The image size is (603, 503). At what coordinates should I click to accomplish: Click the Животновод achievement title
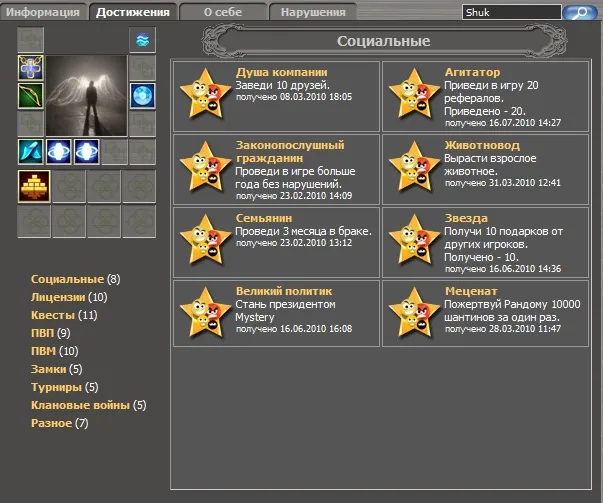482,145
